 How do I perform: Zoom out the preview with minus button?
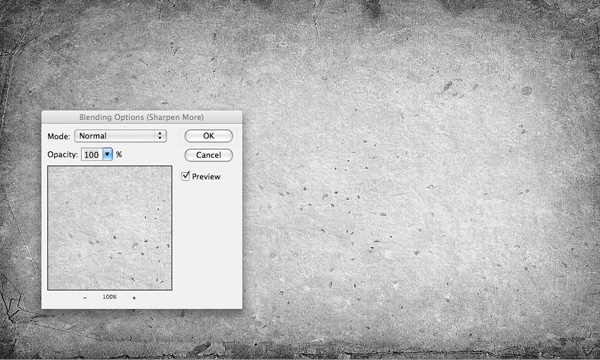click(85, 298)
